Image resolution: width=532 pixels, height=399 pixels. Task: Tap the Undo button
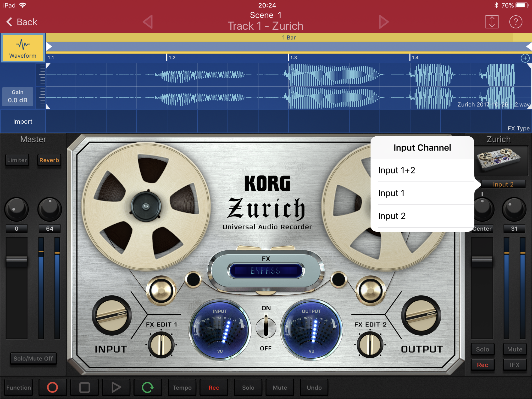314,388
